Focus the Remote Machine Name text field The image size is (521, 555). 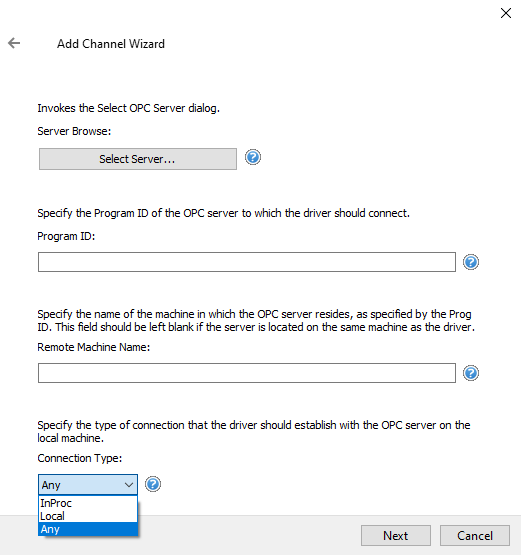(x=247, y=373)
